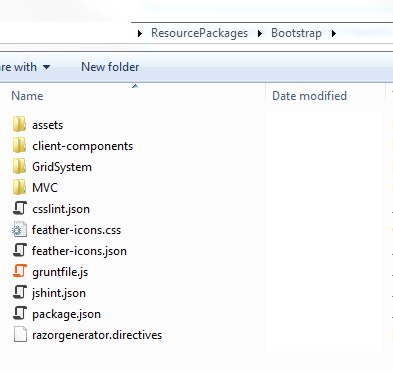Select the razorgenerator.directives file name
The width and height of the screenshot is (393, 372).
97,335
